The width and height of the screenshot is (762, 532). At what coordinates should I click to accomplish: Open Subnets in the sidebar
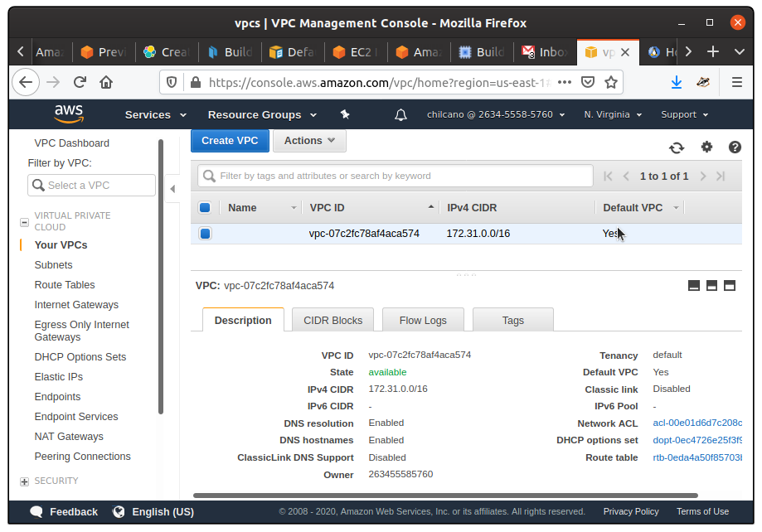tap(53, 265)
